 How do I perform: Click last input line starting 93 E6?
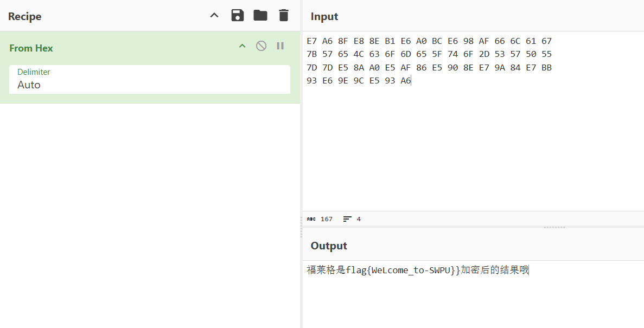[359, 80]
